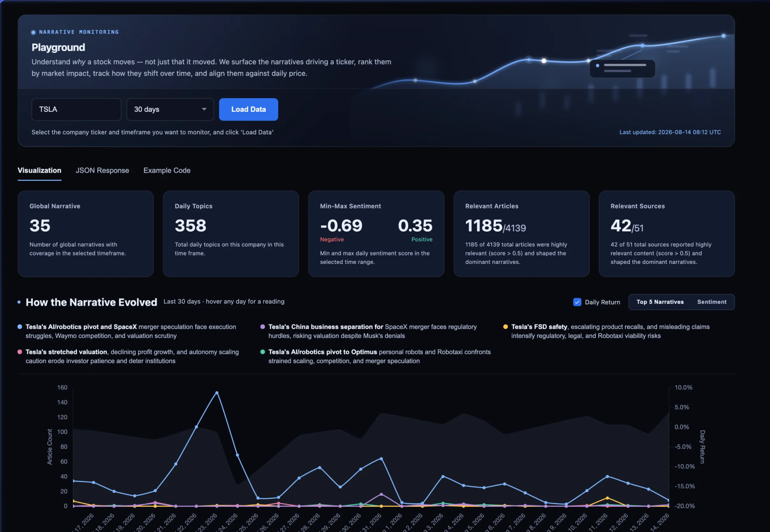Click the 10.0% tick on the return axis
The image size is (770, 532).
(684, 387)
